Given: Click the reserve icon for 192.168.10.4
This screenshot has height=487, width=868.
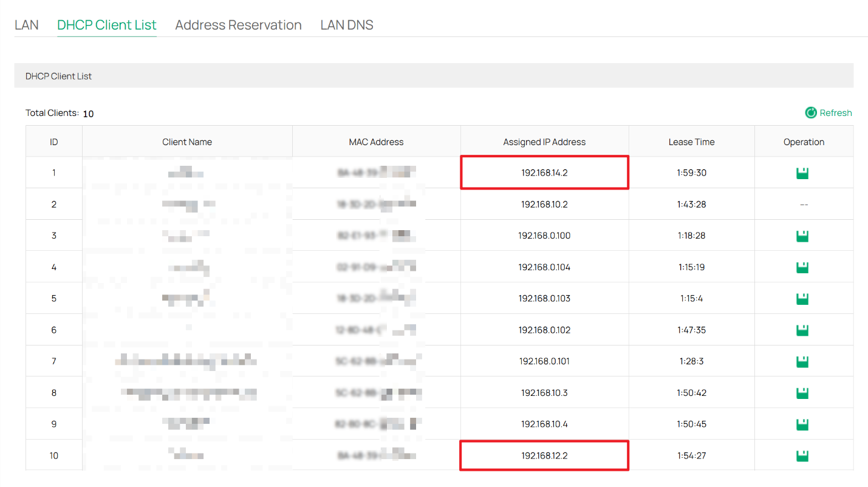Looking at the screenshot, I should coord(802,424).
